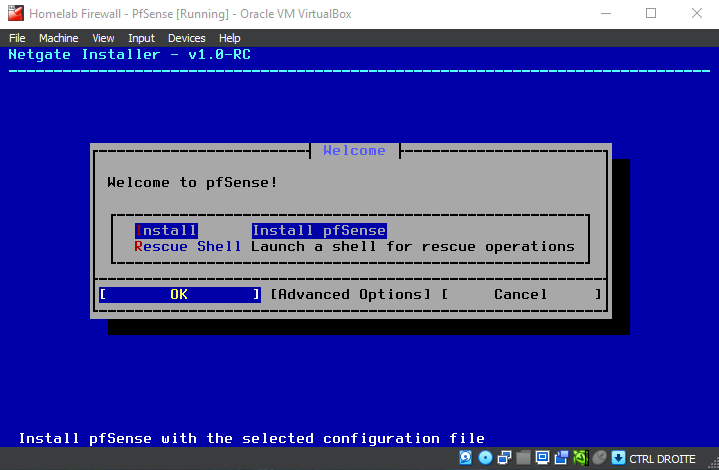Click the host key down-arrow icon

point(618,458)
